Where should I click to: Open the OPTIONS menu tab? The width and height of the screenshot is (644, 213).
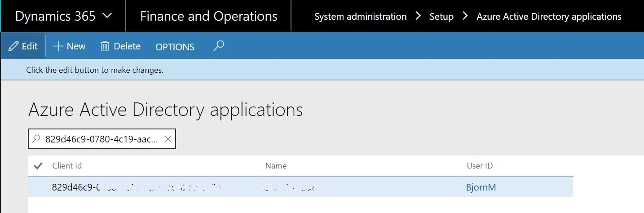[175, 47]
